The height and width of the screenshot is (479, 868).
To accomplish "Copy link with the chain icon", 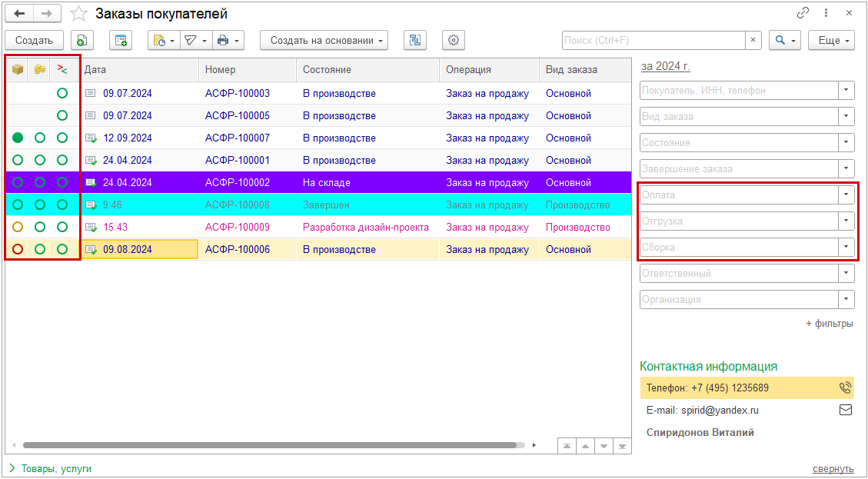I will [x=803, y=13].
